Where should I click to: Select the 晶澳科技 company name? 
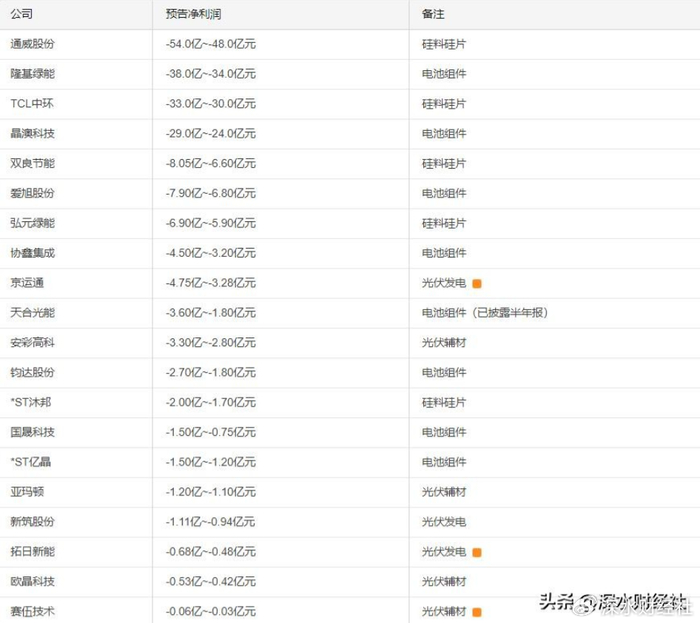coord(33,133)
